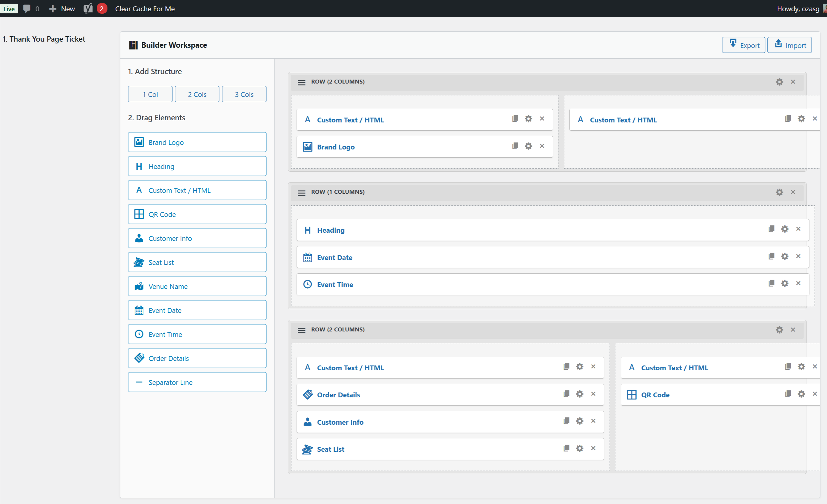Click the Import button

(x=789, y=45)
